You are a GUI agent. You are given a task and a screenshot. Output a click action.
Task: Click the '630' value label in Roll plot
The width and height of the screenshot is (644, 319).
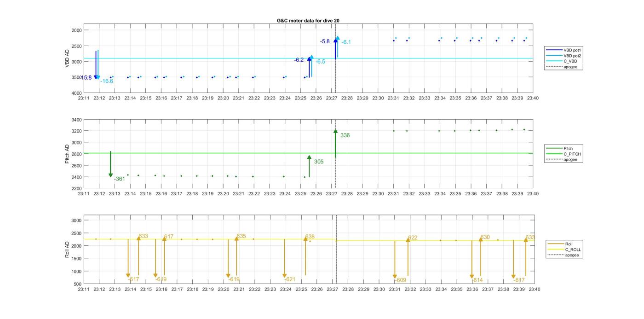(485, 238)
